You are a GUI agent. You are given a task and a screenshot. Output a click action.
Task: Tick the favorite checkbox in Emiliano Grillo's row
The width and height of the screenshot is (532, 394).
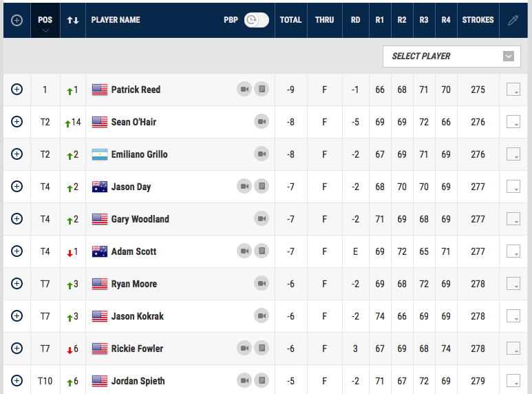pyautogui.click(x=513, y=154)
